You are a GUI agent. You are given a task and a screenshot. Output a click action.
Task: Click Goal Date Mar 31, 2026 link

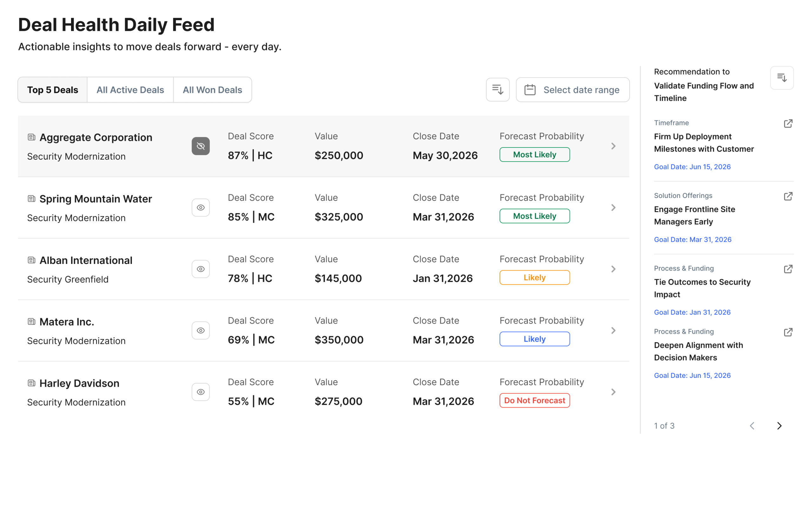coord(692,240)
